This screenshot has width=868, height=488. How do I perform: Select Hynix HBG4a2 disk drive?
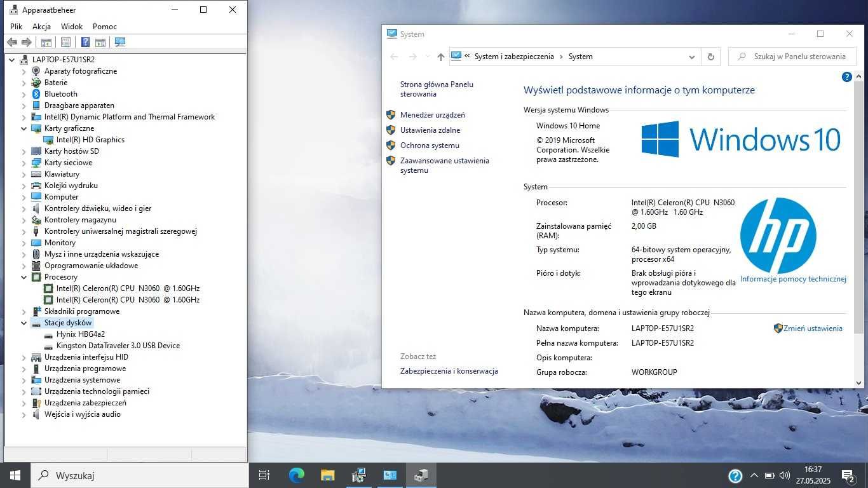(81, 334)
